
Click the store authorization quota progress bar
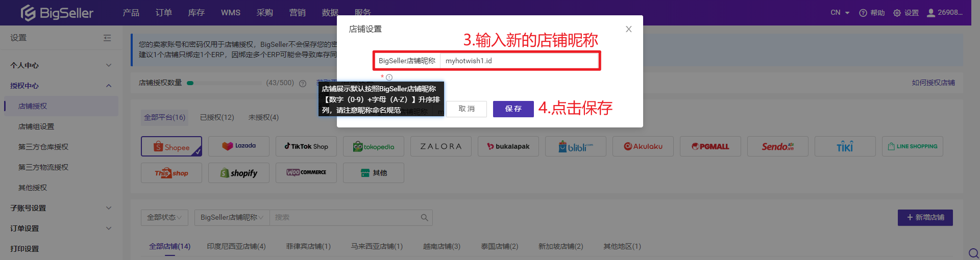tap(224, 83)
